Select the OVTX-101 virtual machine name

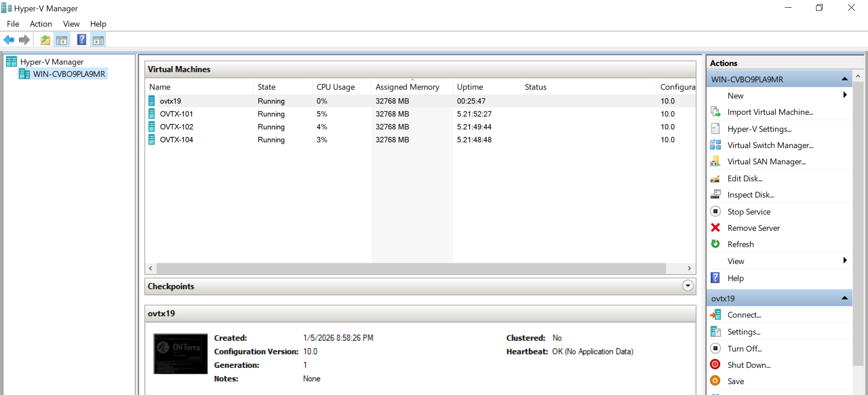[x=176, y=114]
